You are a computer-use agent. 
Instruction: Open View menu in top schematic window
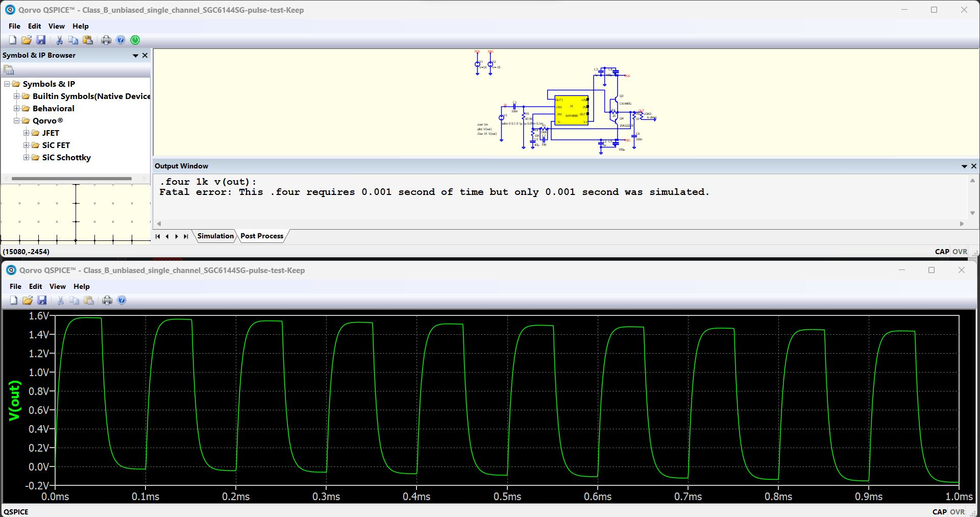tap(56, 26)
